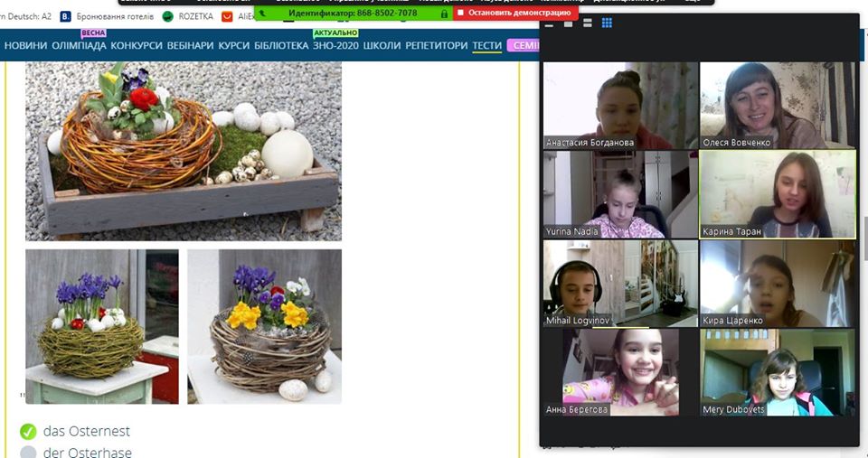Open the КОНКУРСИ menu item
Viewport: 868px width, 458px height.
137,45
